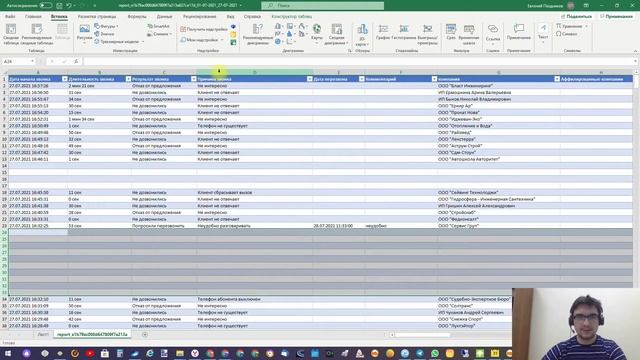Open filter dropdown for Дата перезвона
Image resolution: width=640 pixels, height=360 pixels.
click(362, 79)
